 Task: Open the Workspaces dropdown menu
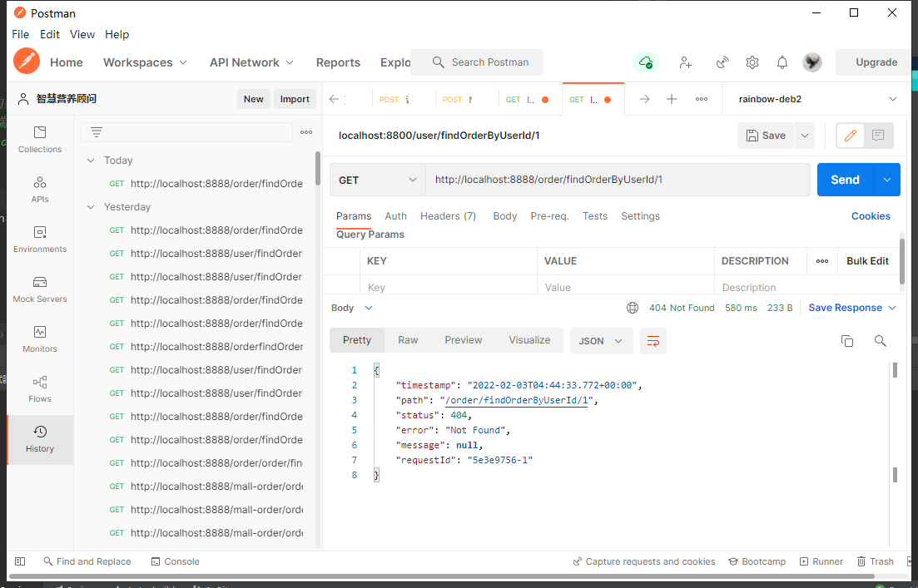coord(145,62)
